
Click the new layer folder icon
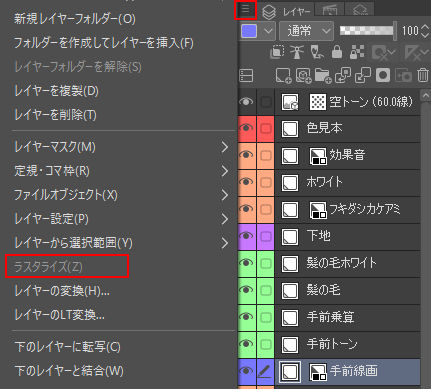pyautogui.click(x=323, y=75)
